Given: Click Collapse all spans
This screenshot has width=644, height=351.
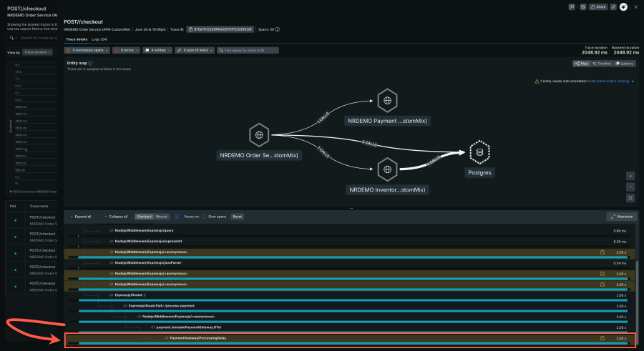Looking at the screenshot, I should tap(116, 217).
